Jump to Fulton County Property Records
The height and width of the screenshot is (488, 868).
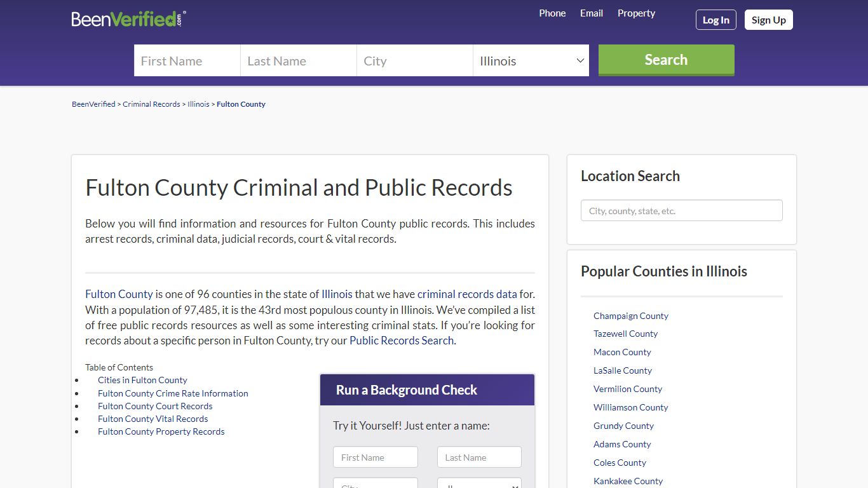[161, 431]
